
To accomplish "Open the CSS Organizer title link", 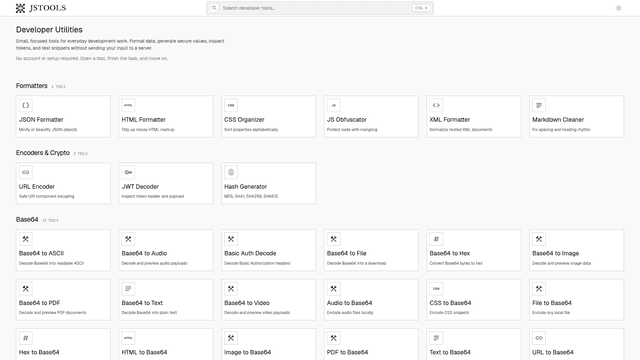I will 244,120.
